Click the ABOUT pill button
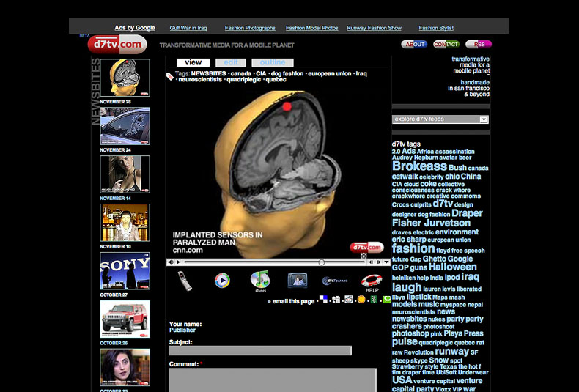The height and width of the screenshot is (392, 579). 414,44
